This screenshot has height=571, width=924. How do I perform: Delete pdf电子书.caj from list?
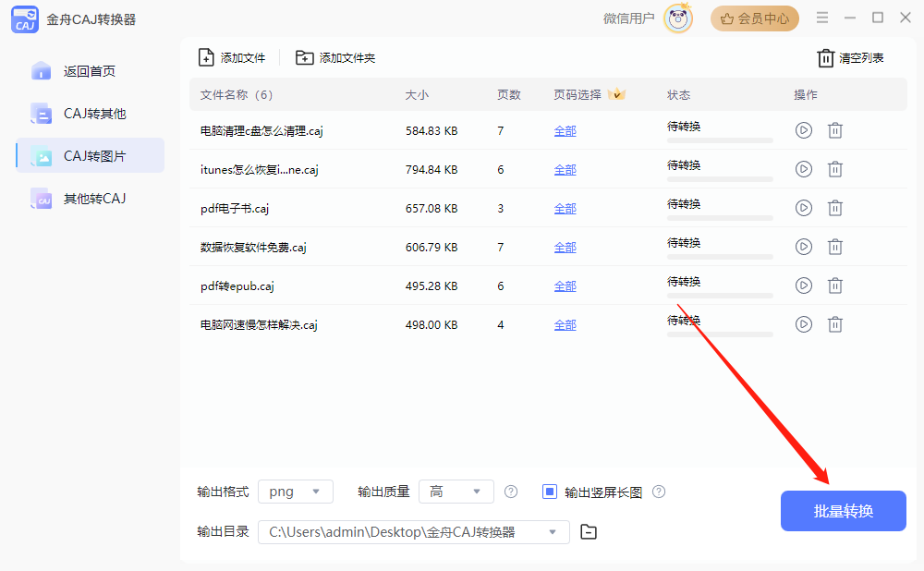835,208
